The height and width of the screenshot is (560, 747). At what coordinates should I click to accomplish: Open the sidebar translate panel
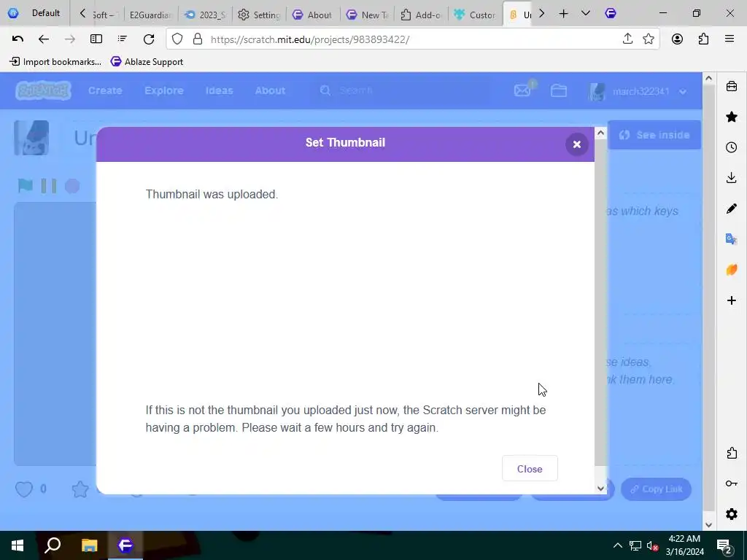[x=732, y=238]
